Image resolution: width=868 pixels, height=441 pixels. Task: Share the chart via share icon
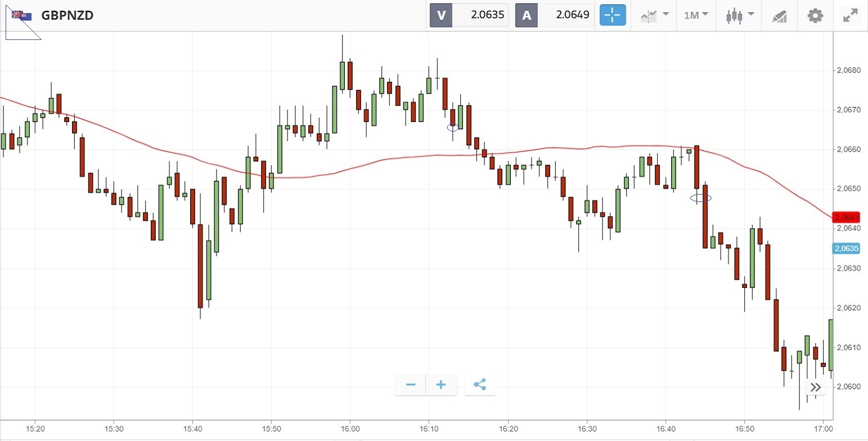coord(480,385)
